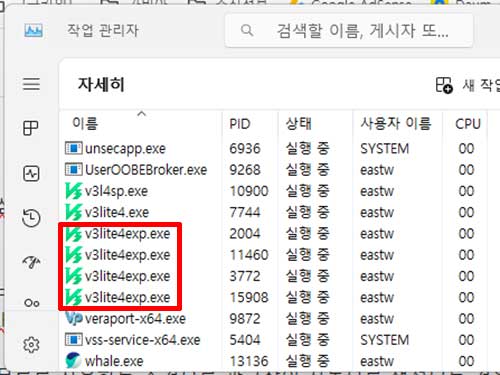Click the V3 icon of v3lite4exp.exe PID 11460
Viewport: 500px width, 375px height.
click(x=73, y=255)
